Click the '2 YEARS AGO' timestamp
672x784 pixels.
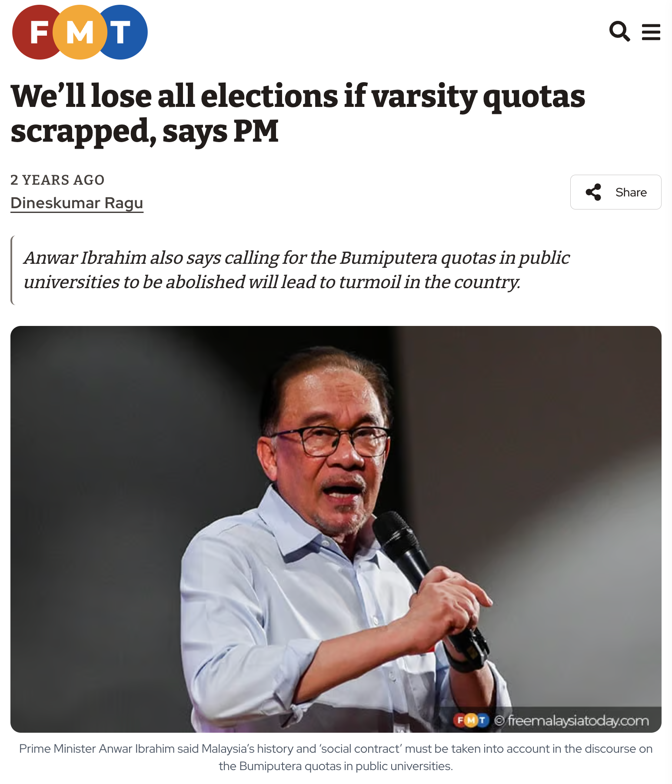tap(57, 180)
